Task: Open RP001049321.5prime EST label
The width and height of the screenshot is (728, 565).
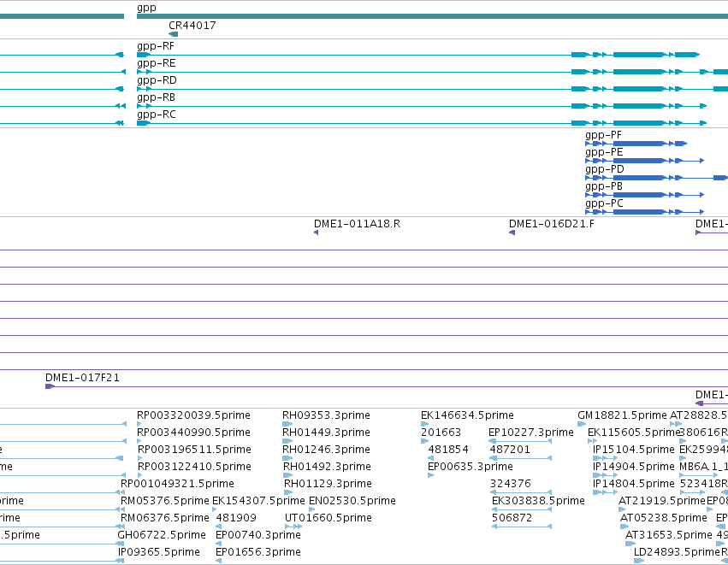Action: tap(177, 484)
